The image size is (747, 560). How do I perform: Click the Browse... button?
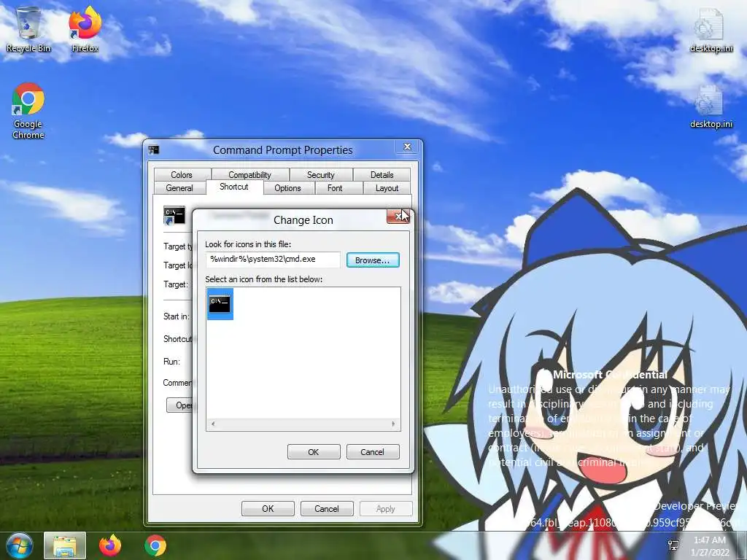tap(373, 260)
